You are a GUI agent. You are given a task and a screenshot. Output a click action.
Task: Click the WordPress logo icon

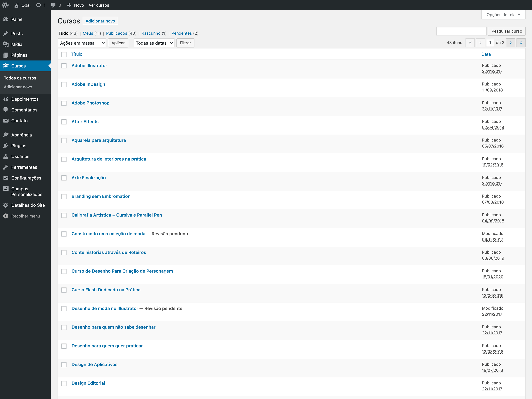point(5,5)
